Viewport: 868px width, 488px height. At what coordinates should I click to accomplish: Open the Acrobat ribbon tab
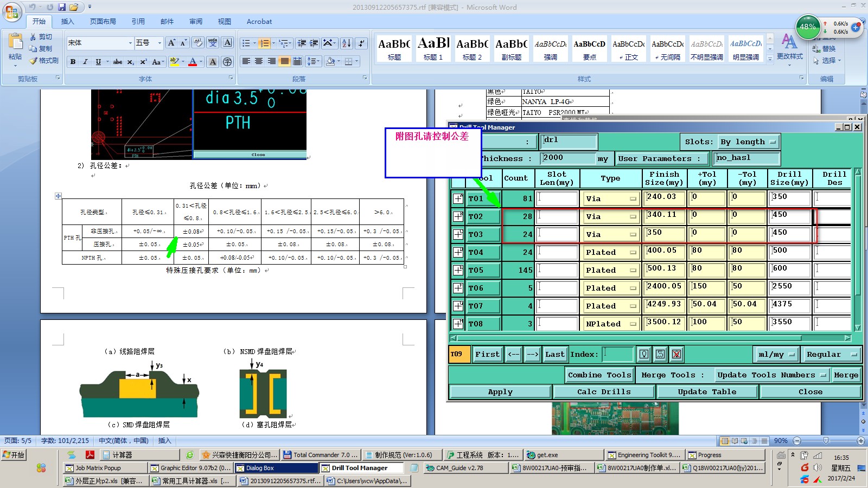259,22
